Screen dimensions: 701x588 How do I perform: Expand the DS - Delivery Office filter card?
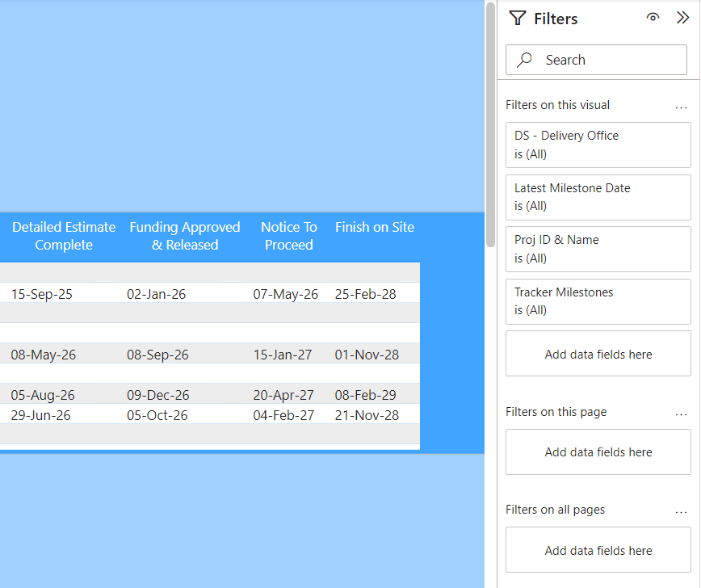click(x=598, y=145)
